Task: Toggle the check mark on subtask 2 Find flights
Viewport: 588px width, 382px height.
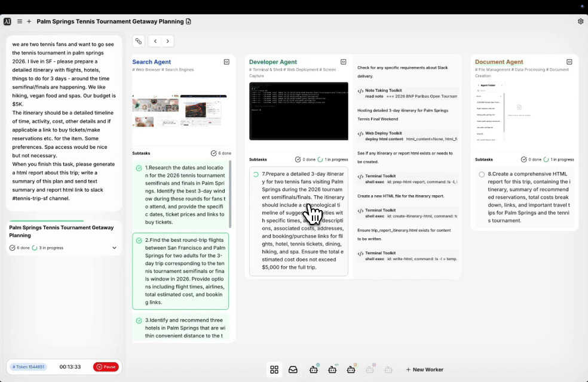Action: (139, 241)
